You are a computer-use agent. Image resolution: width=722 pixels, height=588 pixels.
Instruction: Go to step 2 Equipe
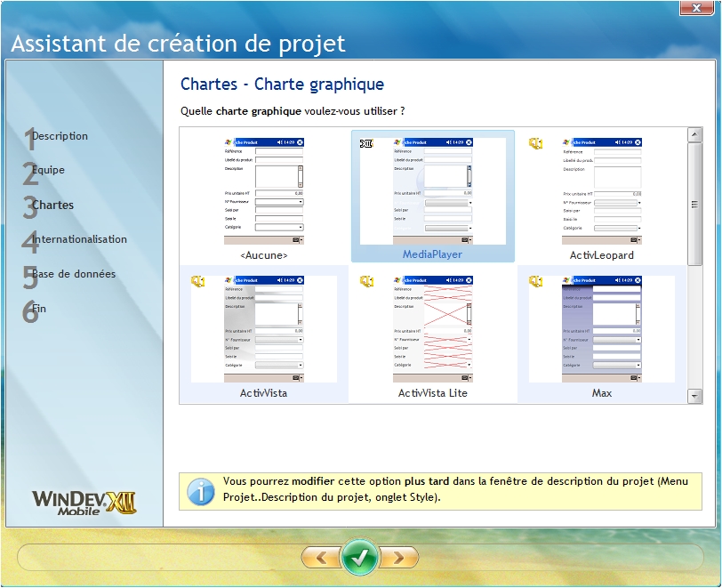pos(44,172)
